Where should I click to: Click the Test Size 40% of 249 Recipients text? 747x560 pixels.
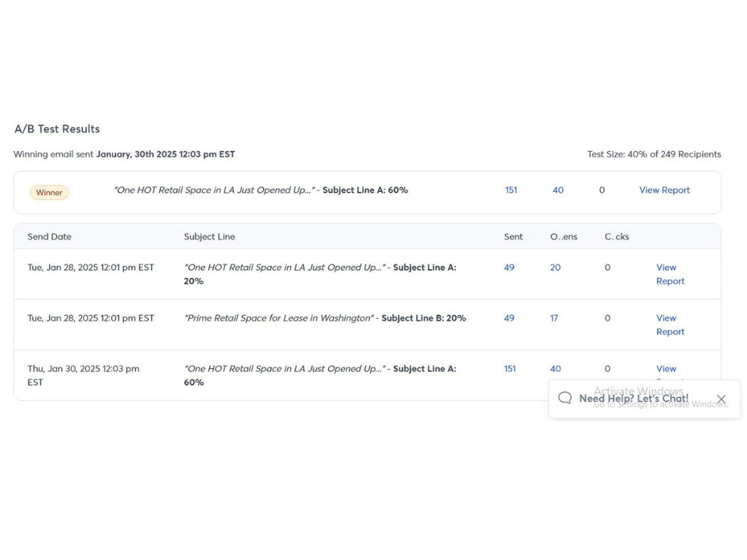pos(654,155)
